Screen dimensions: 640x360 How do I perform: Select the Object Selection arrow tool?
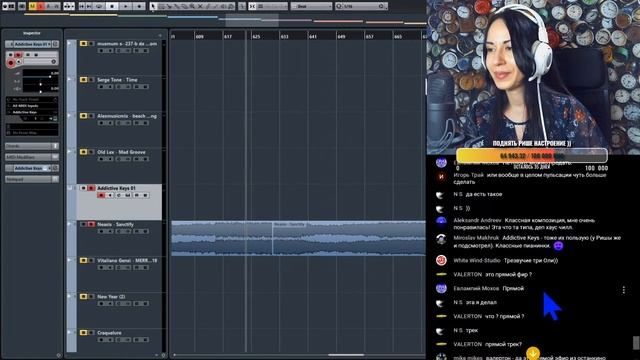(x=153, y=7)
